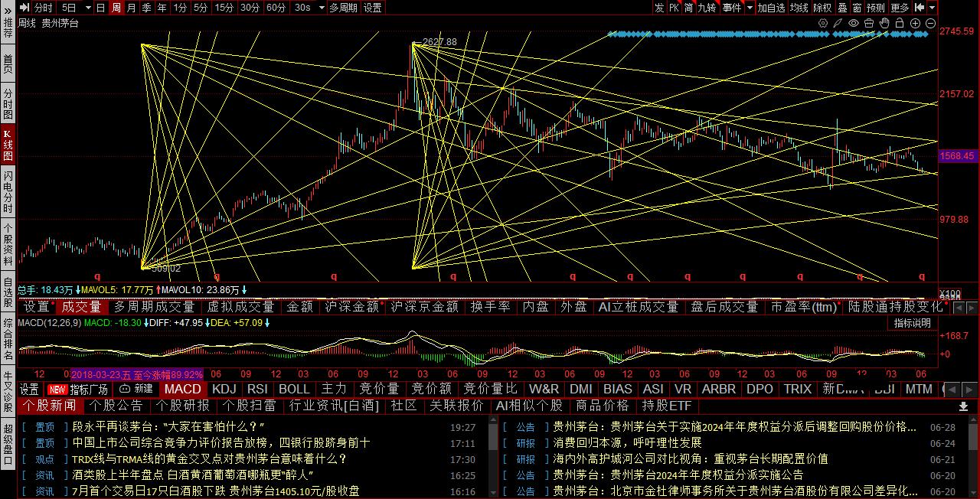Click 新建 to create an indicator

point(136,389)
